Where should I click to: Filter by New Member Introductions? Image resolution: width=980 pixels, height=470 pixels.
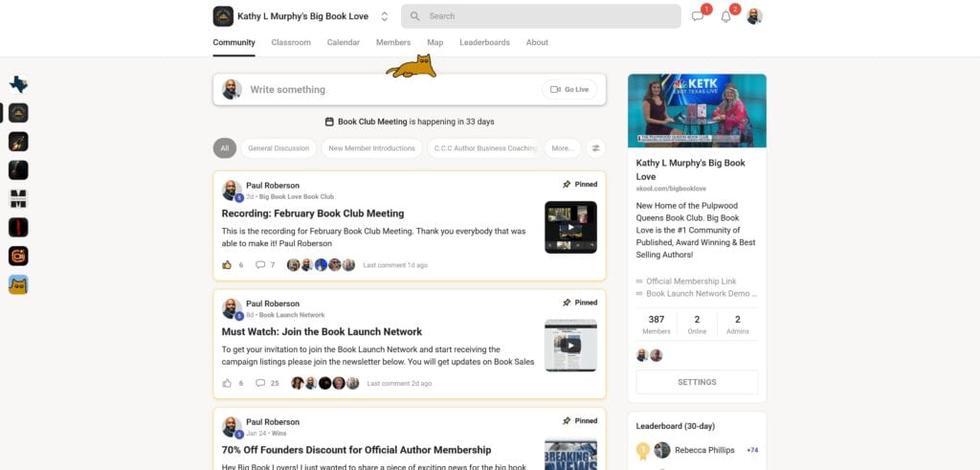(371, 148)
